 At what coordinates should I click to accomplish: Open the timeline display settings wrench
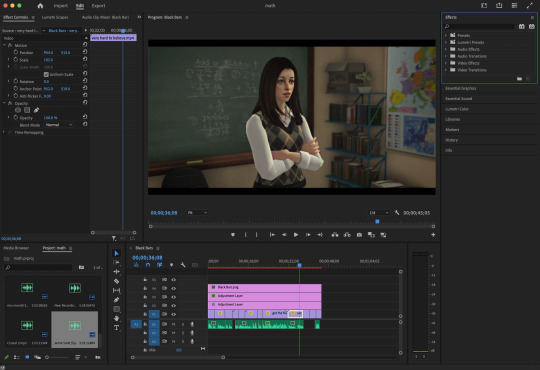183,265
